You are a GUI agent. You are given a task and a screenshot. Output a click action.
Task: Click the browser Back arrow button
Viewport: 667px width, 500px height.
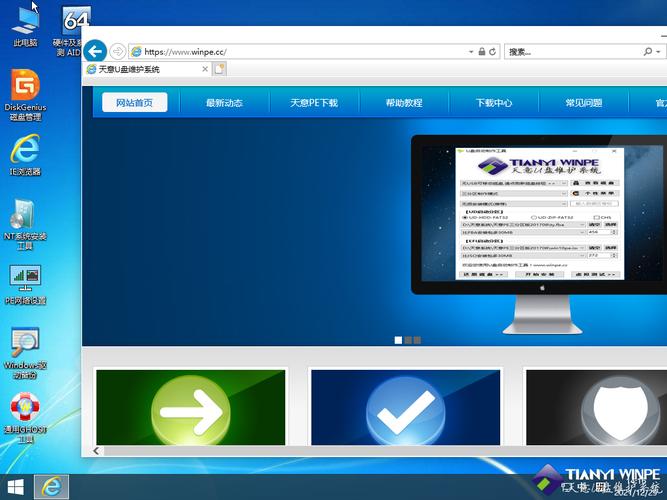pyautogui.click(x=95, y=51)
